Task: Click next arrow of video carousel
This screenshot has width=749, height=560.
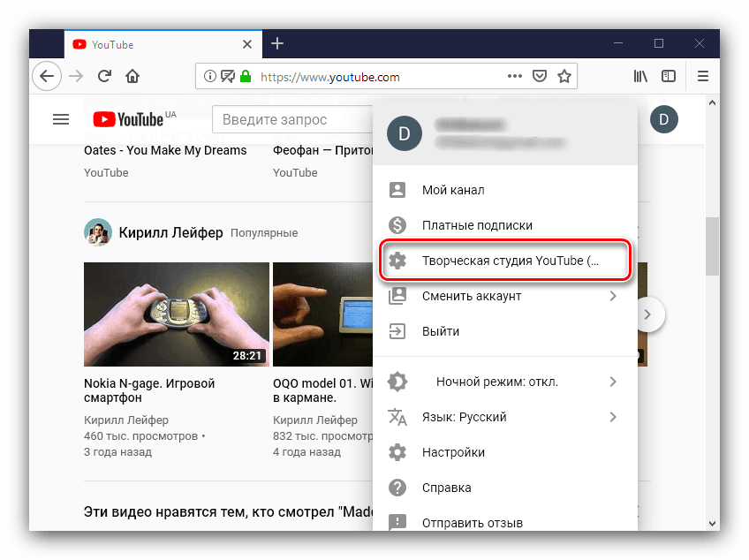Action: pyautogui.click(x=647, y=314)
